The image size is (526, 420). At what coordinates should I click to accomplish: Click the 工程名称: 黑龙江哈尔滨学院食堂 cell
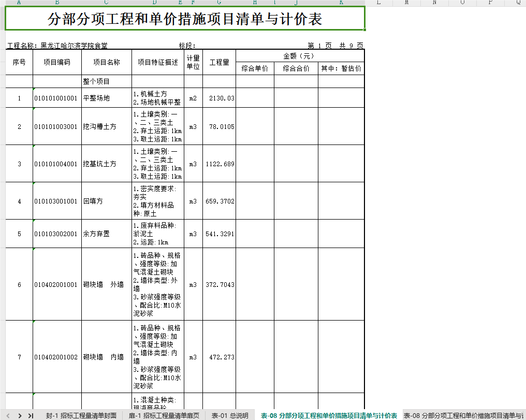pos(57,46)
